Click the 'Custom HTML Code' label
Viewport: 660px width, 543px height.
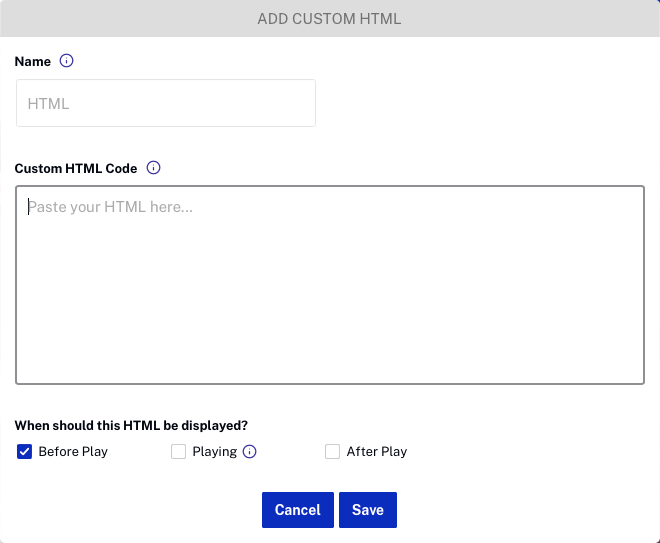tap(76, 168)
